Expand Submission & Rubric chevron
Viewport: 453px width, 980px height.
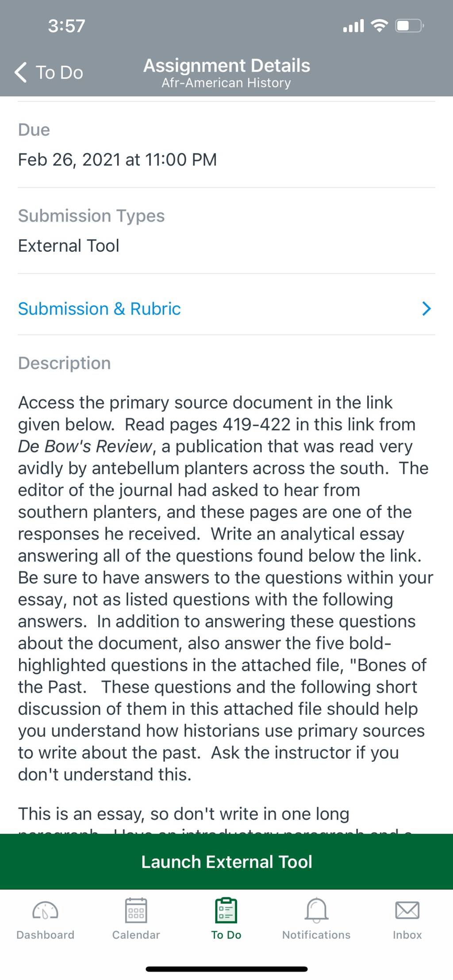426,308
